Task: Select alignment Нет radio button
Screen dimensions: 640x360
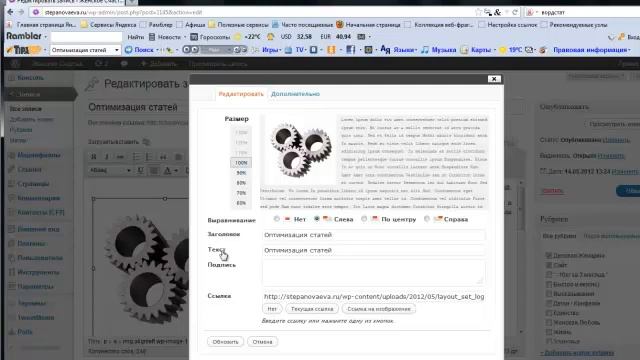Action: click(277, 219)
